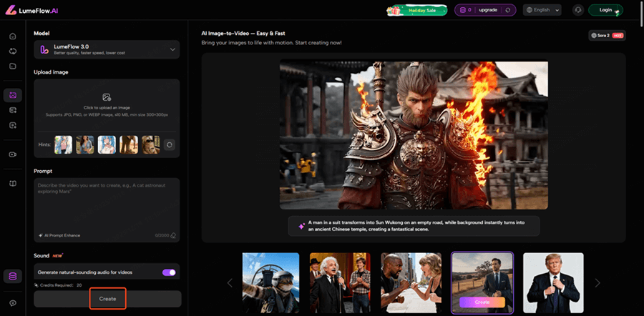Click the credits coin icon in the sidebar
Viewport: 644px width, 316px height.
point(12,276)
